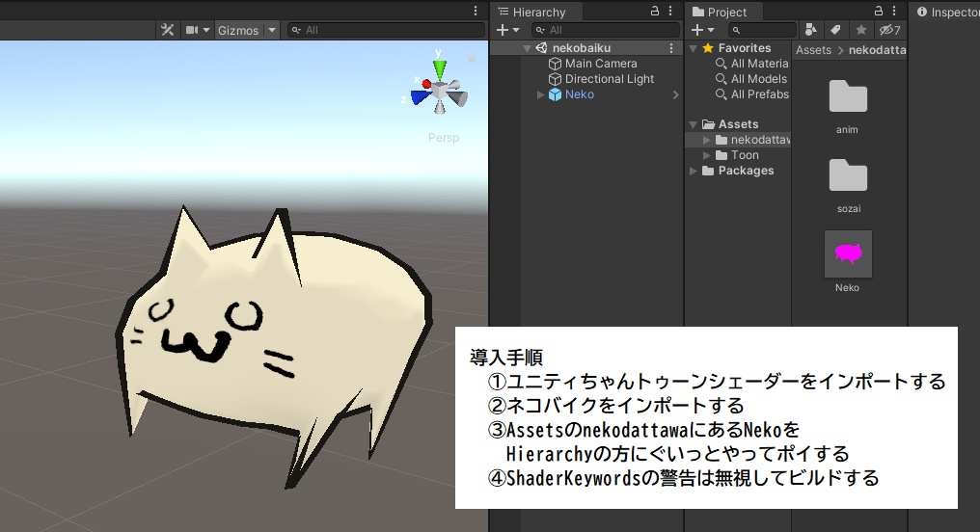
Task: Select the Assets folder in tree
Action: click(x=739, y=123)
